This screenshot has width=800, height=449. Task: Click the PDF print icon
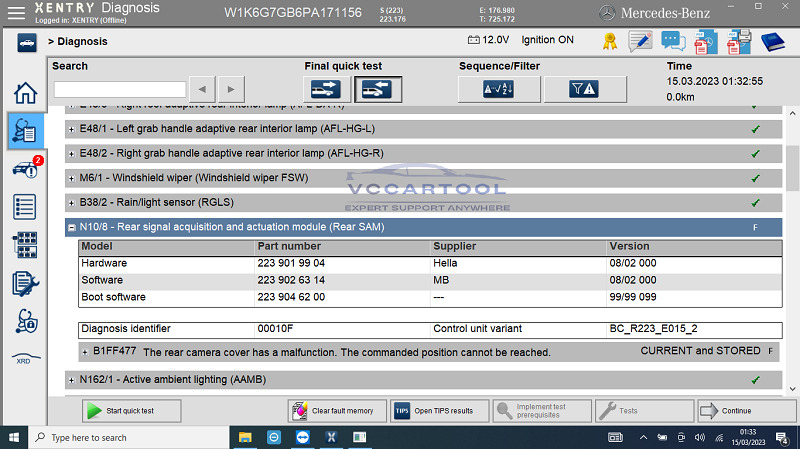739,42
